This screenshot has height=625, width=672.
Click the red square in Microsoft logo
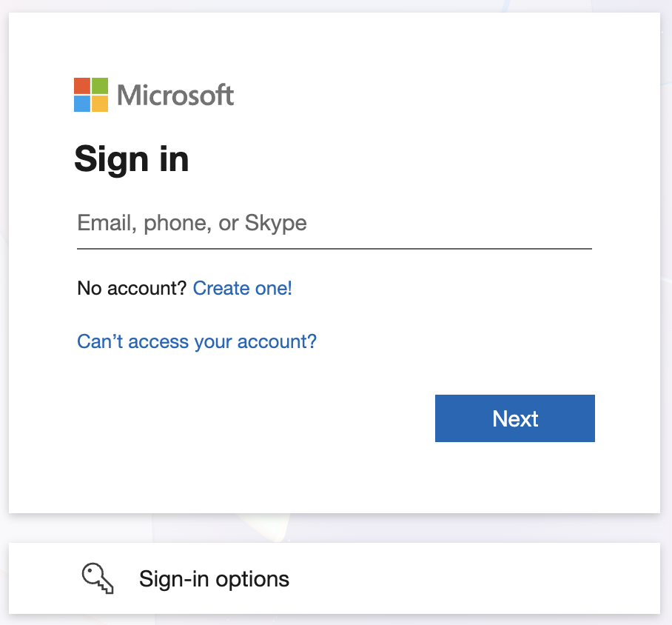(x=82, y=86)
